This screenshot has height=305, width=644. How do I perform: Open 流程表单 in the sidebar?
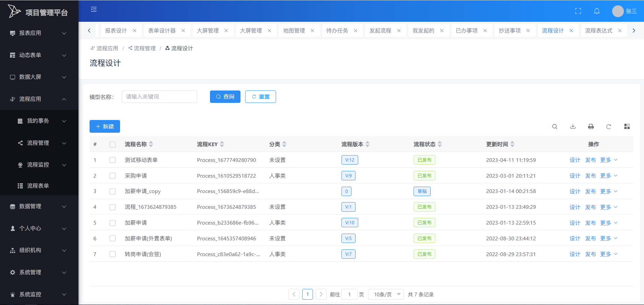coord(39,186)
